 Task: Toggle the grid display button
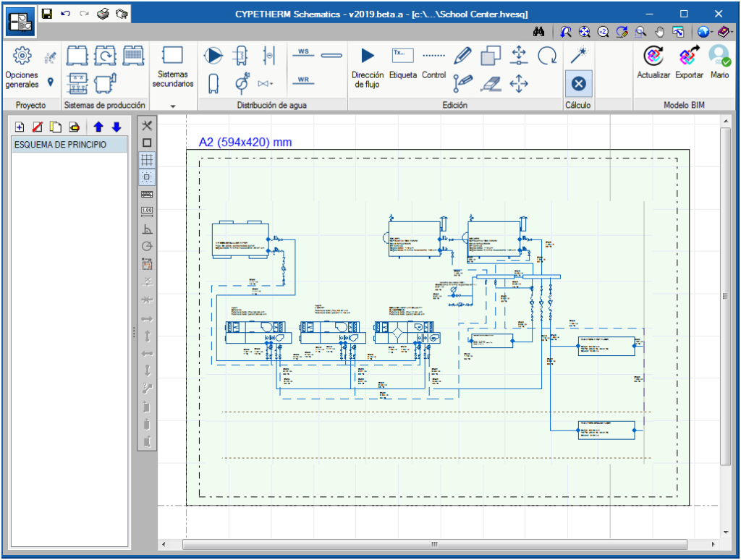coord(147,160)
